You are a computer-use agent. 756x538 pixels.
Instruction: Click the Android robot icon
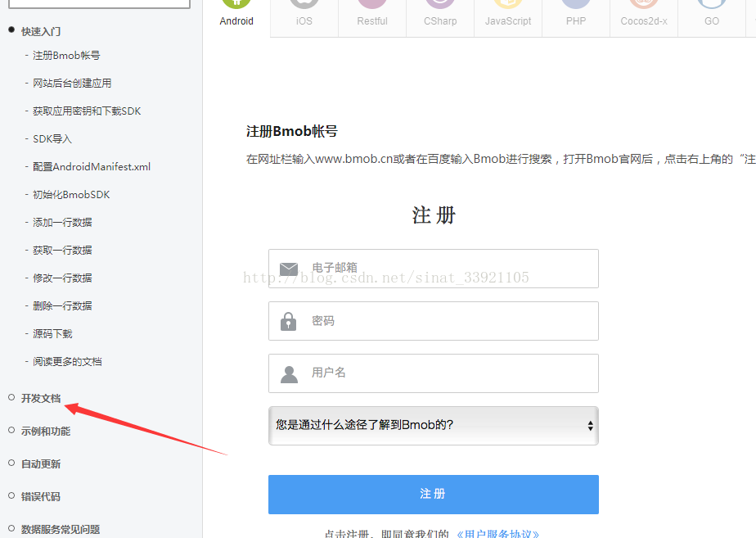click(236, 4)
